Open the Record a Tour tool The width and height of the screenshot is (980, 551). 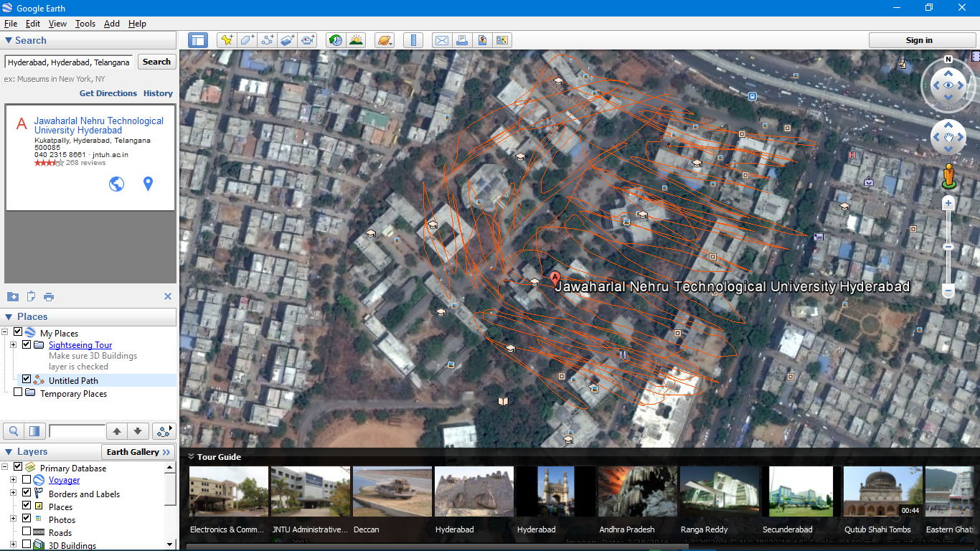(307, 40)
